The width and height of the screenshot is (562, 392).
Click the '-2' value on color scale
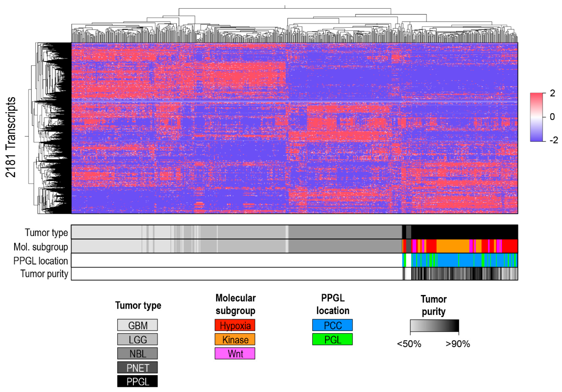point(554,140)
